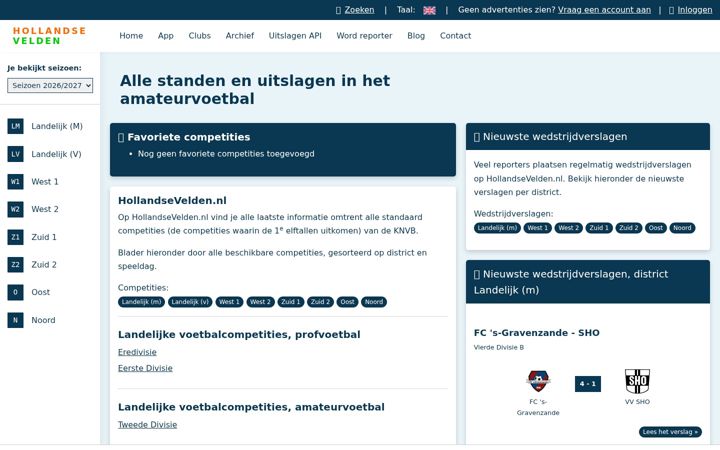Click the O badge icon for Oost

pyautogui.click(x=16, y=292)
